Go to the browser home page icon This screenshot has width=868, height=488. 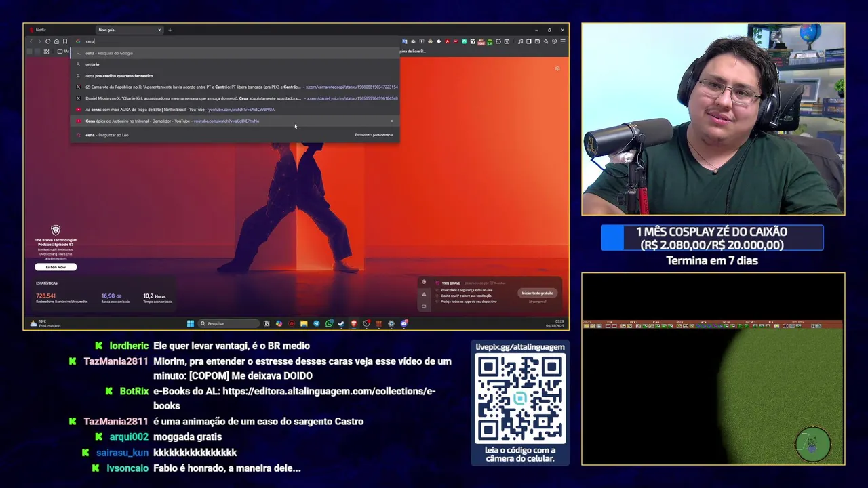point(56,41)
